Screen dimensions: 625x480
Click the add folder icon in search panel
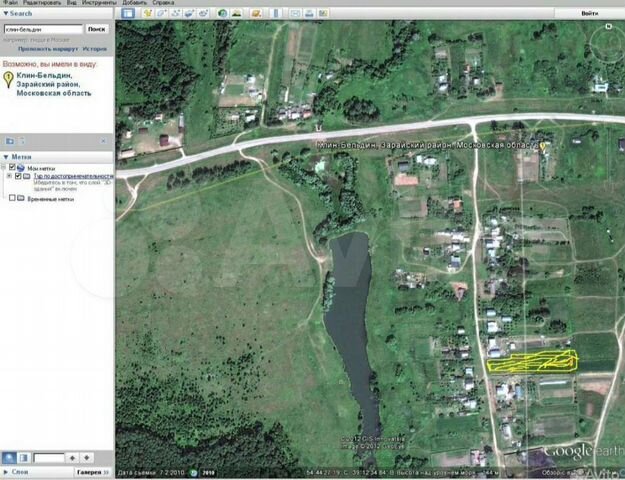point(10,141)
